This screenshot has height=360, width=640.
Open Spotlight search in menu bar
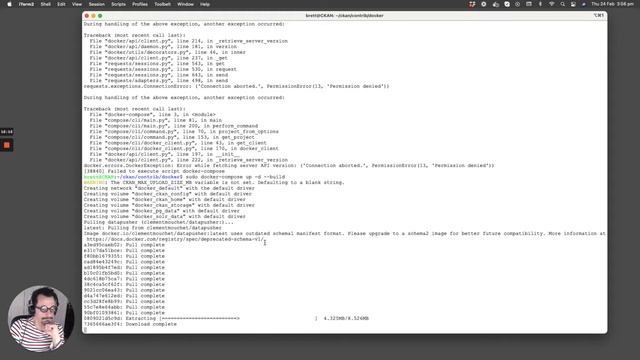[562, 4]
